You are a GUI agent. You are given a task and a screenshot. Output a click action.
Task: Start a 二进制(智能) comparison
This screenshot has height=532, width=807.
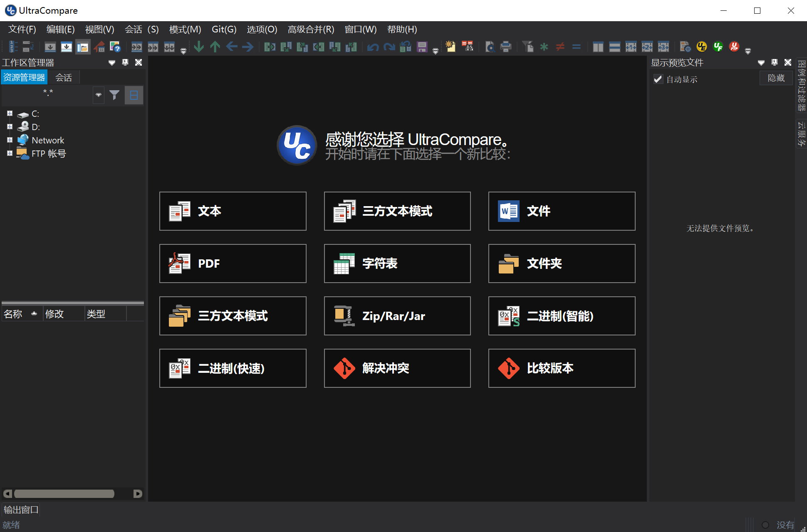click(562, 316)
